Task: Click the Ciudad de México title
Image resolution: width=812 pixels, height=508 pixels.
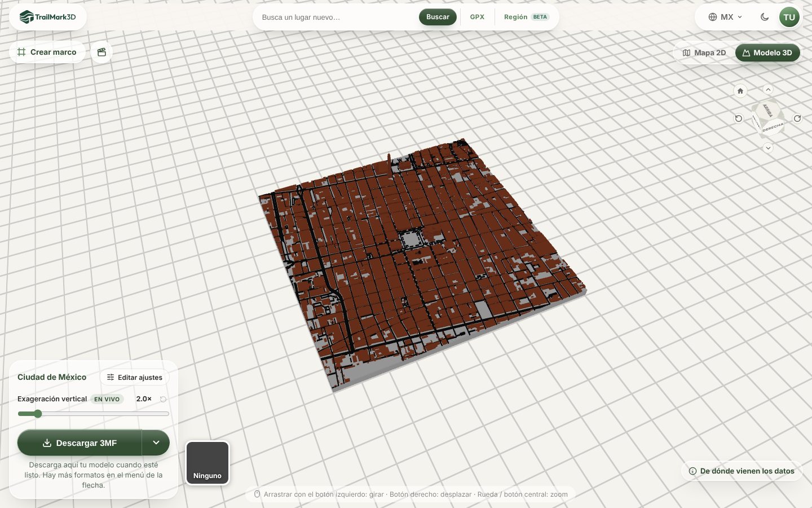Action: [52, 377]
